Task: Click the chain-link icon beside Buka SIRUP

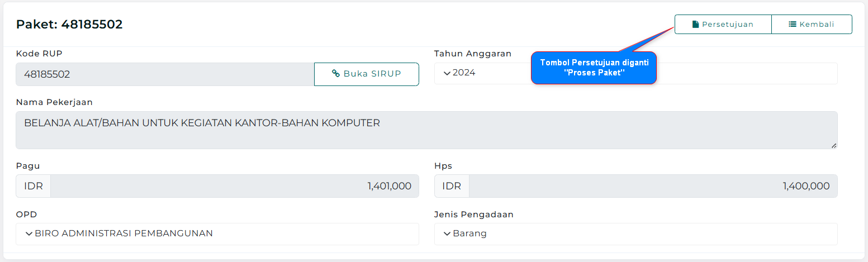Action: (x=336, y=74)
